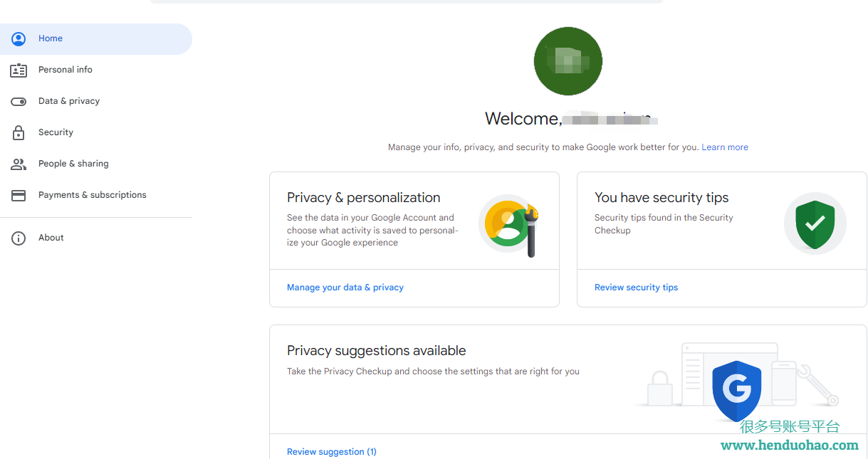Click the green shield checkmark illustration
The image size is (868, 459).
(x=815, y=223)
